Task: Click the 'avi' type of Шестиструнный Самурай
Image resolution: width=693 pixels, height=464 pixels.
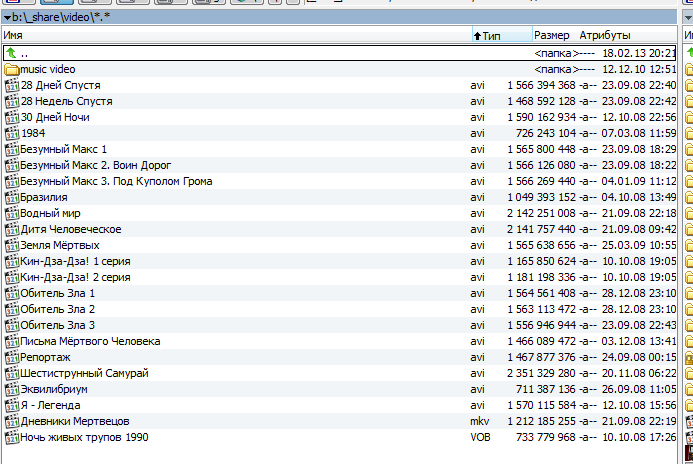Action: click(477, 373)
